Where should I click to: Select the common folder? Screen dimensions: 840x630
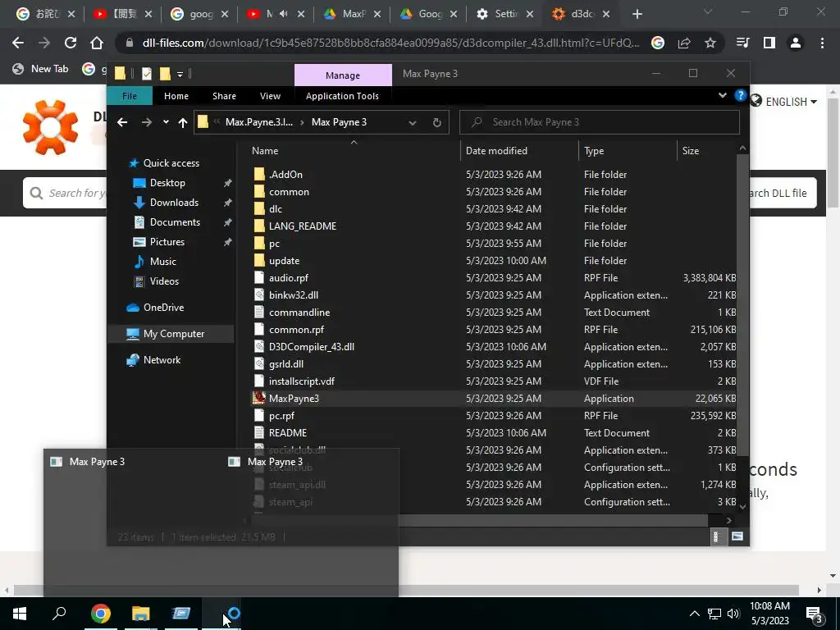click(289, 192)
